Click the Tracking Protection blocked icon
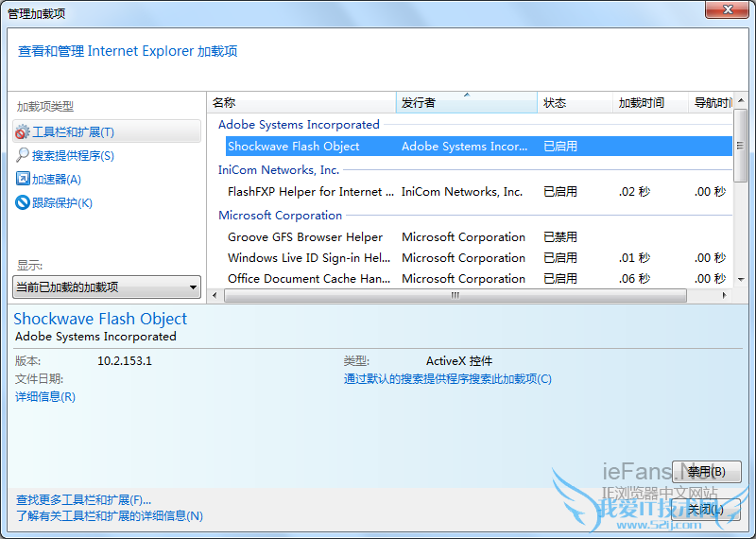Screen dimensions: 756x539 click(23, 202)
